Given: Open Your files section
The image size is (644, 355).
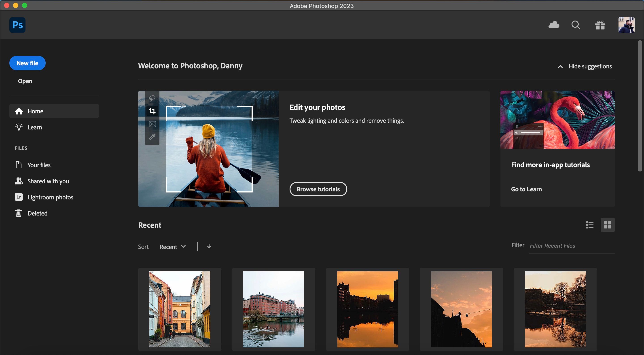Looking at the screenshot, I should point(39,165).
